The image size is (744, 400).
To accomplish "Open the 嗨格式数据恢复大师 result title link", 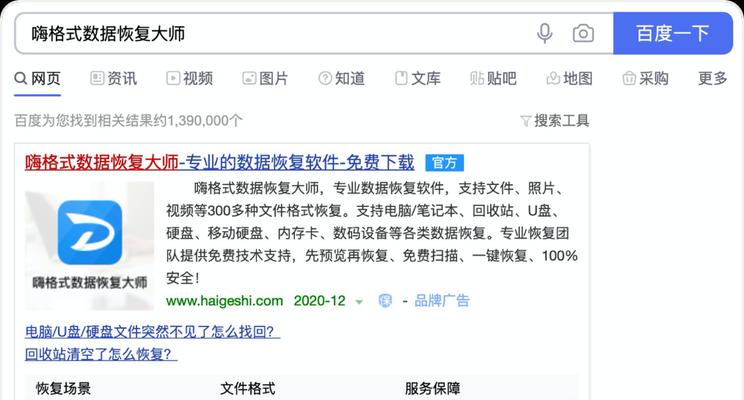I will coord(220,162).
